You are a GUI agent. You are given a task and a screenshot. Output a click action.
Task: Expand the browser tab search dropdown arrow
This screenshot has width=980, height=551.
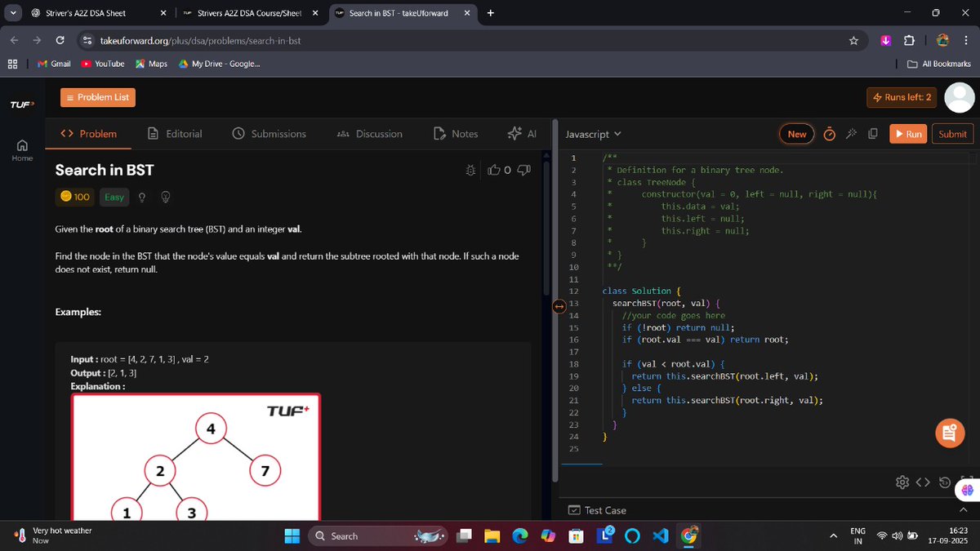[x=12, y=13]
